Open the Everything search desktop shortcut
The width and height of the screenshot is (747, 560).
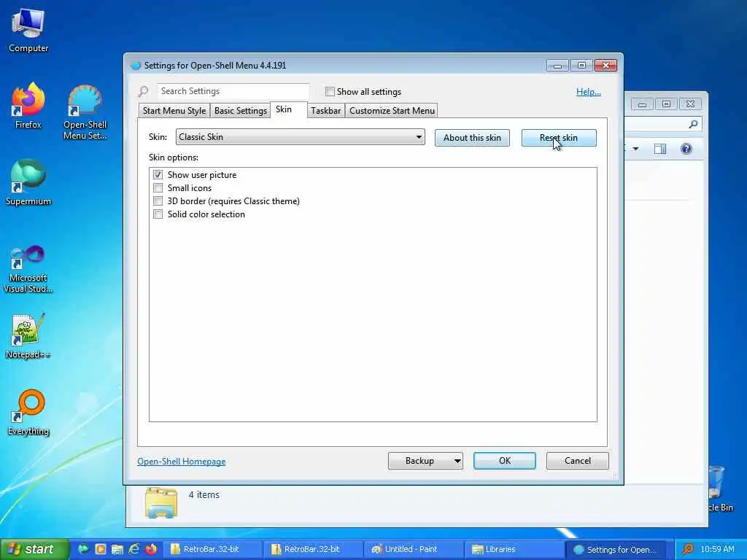coord(28,413)
